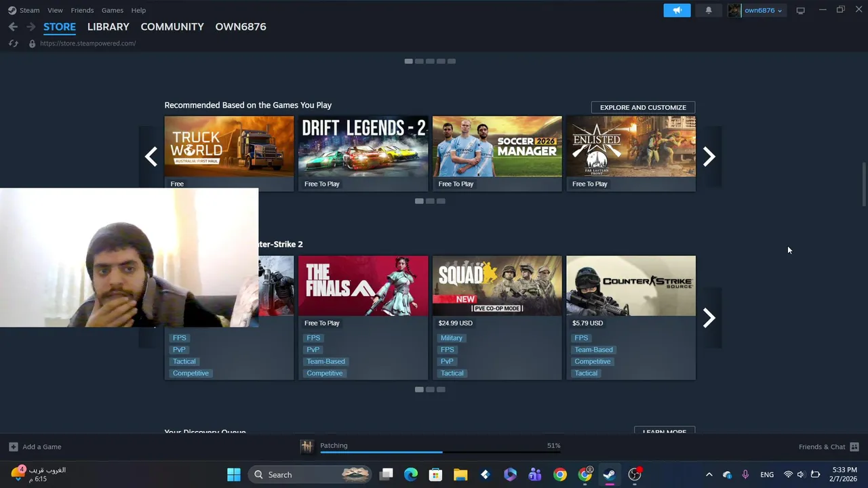Click the forward navigation arrow
Screen dimensions: 868x488
[x=31, y=26]
